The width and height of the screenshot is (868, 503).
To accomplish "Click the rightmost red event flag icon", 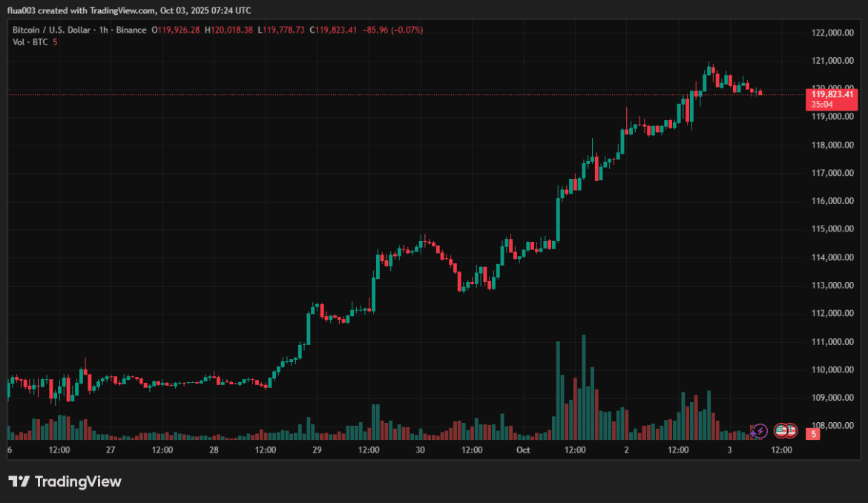I will click(x=791, y=430).
